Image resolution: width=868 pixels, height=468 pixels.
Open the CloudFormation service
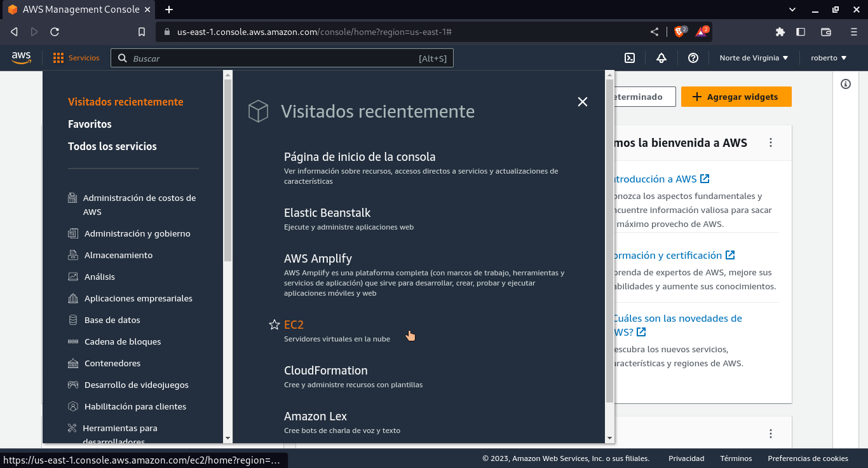click(x=326, y=371)
